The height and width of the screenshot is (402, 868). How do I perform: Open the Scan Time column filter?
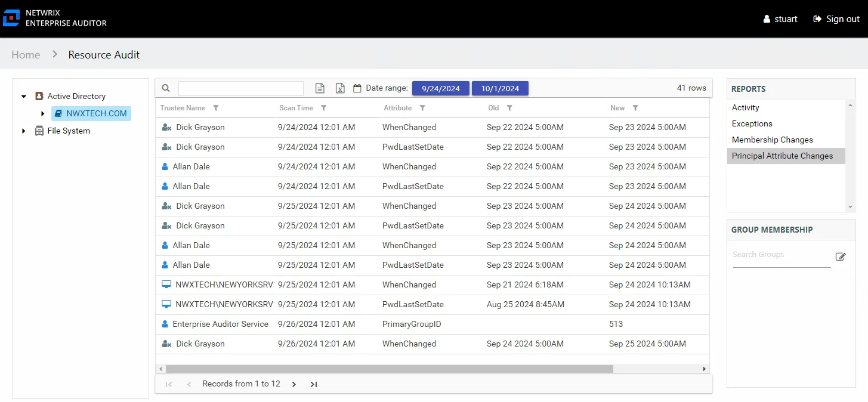324,108
